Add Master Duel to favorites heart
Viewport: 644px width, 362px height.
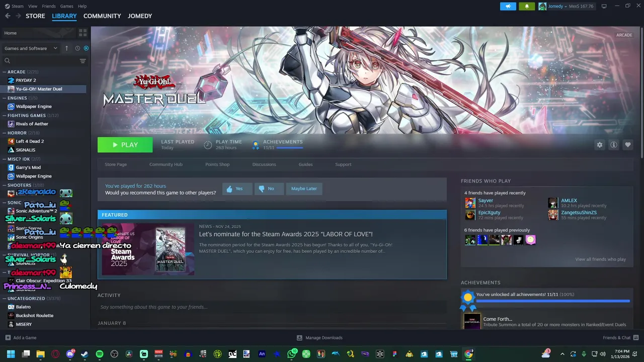tap(628, 145)
